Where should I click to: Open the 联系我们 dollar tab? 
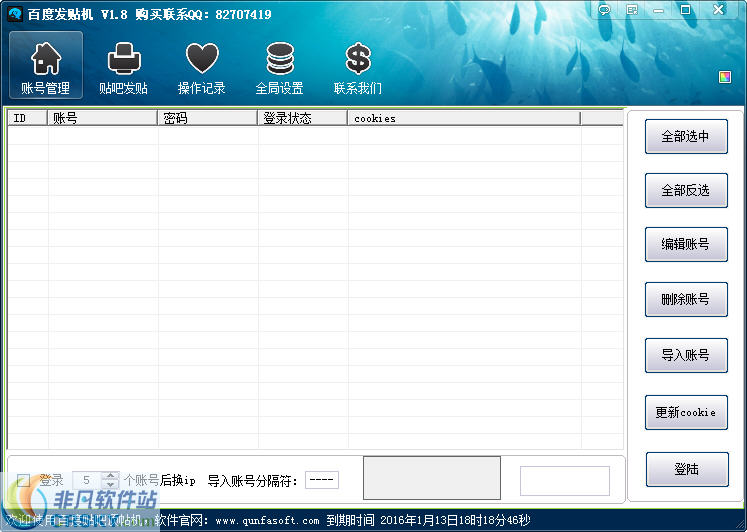point(358,68)
